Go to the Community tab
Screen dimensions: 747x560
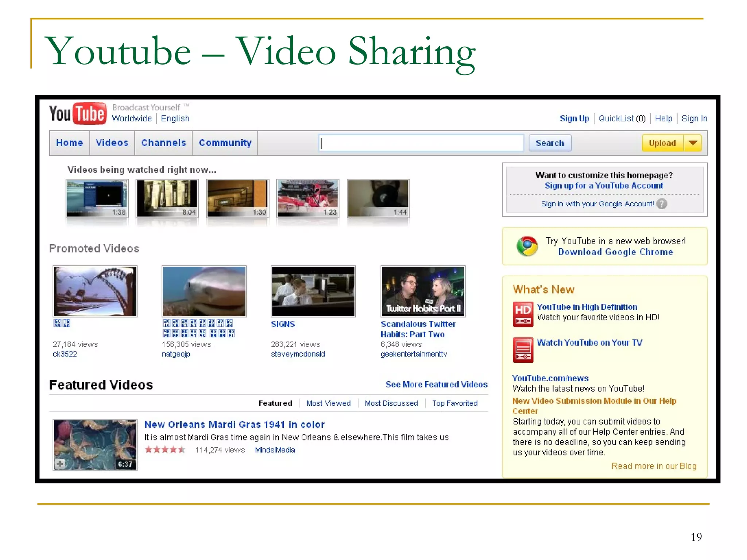point(225,143)
